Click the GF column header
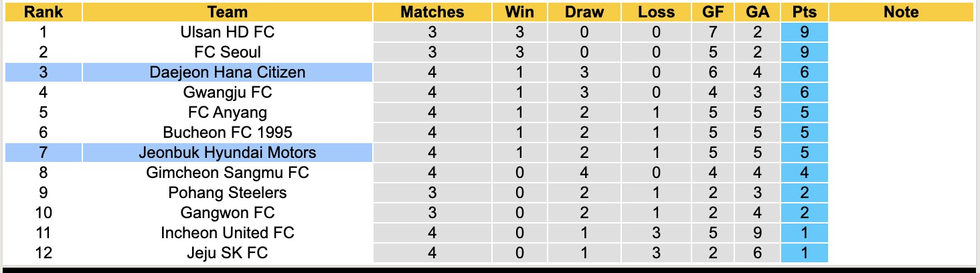Image resolution: width=980 pixels, height=273 pixels. tap(712, 12)
